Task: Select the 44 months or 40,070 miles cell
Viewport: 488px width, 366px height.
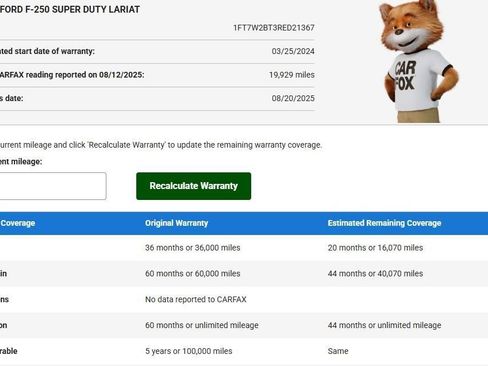Action: click(x=375, y=274)
